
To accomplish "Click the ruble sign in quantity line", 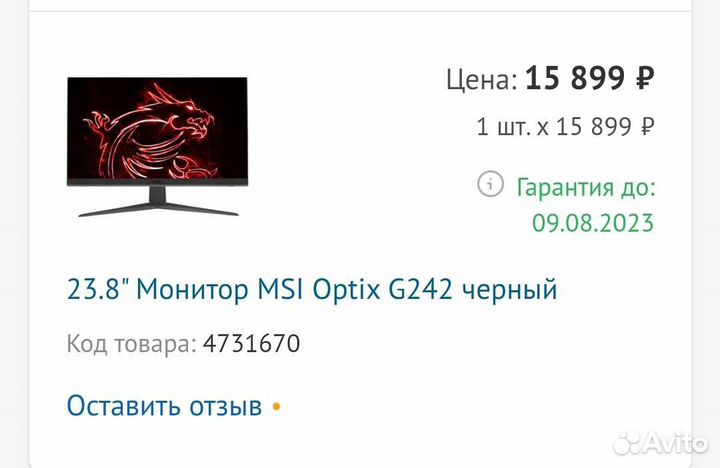I will coord(647,126).
